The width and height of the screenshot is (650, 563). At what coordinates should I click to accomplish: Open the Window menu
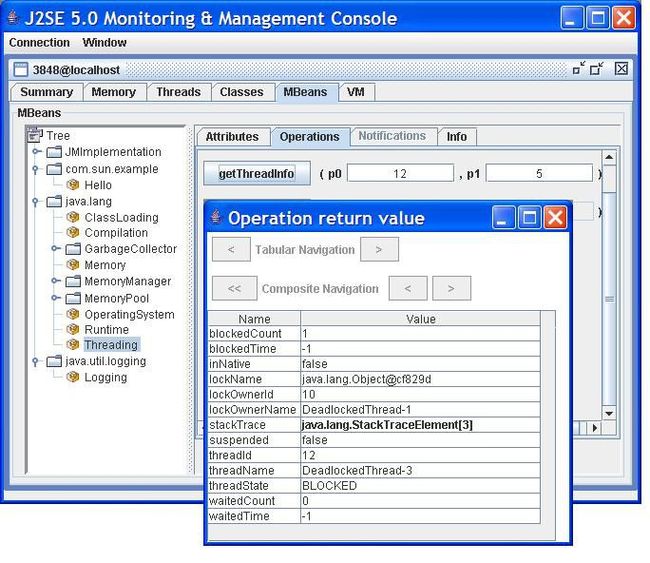point(104,42)
